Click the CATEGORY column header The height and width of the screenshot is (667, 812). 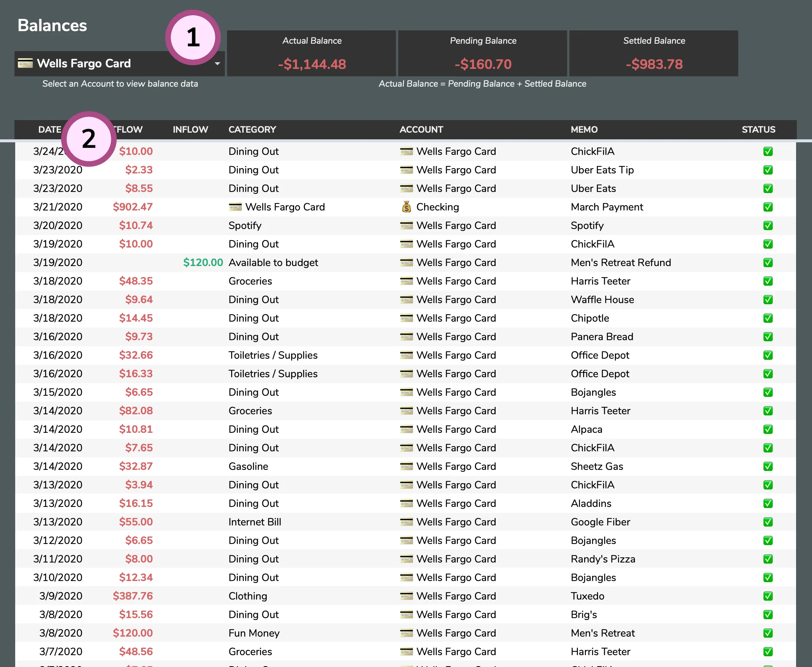(252, 129)
